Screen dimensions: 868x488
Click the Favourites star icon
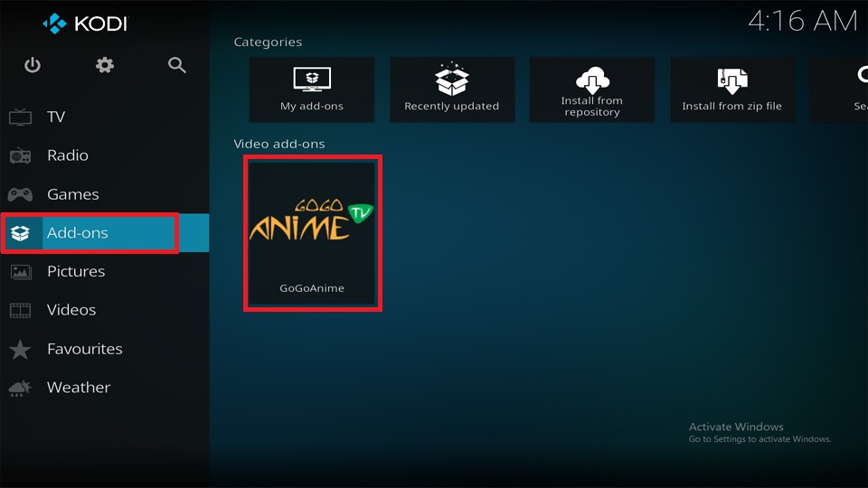[x=21, y=349]
